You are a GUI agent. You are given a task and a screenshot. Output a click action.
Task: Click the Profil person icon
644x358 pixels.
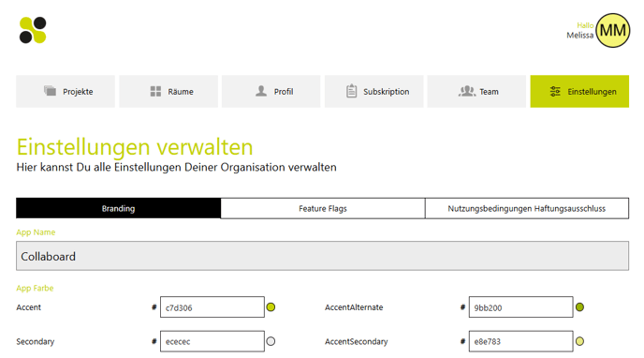[x=261, y=91]
